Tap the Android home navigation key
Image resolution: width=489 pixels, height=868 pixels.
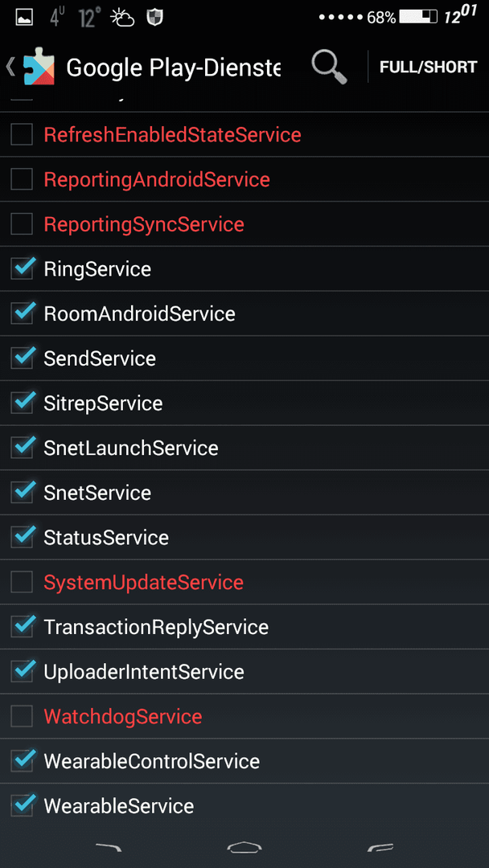pyautogui.click(x=244, y=847)
